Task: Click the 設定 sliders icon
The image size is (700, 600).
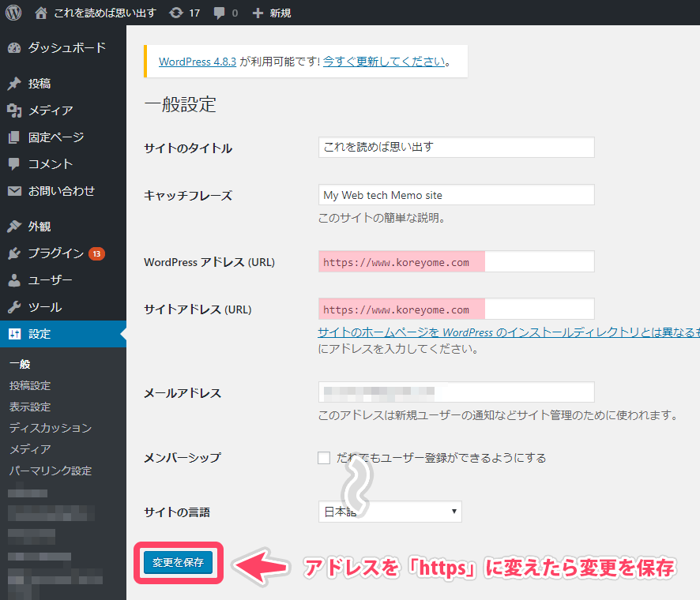Action: point(14,334)
